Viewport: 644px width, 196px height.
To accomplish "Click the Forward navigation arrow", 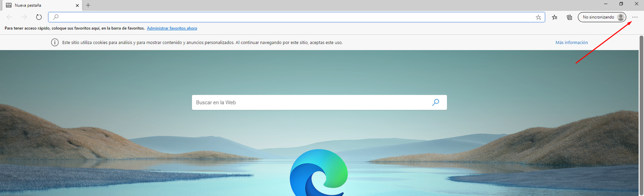I will 24,17.
